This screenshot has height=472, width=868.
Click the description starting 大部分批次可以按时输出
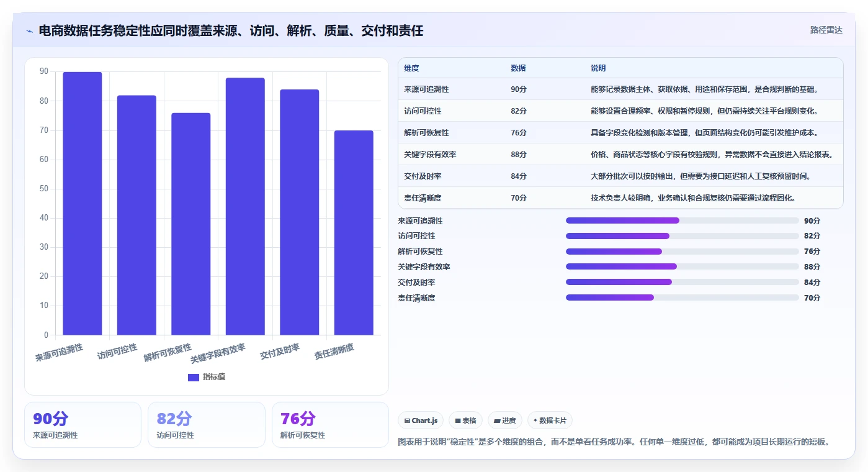coord(700,176)
